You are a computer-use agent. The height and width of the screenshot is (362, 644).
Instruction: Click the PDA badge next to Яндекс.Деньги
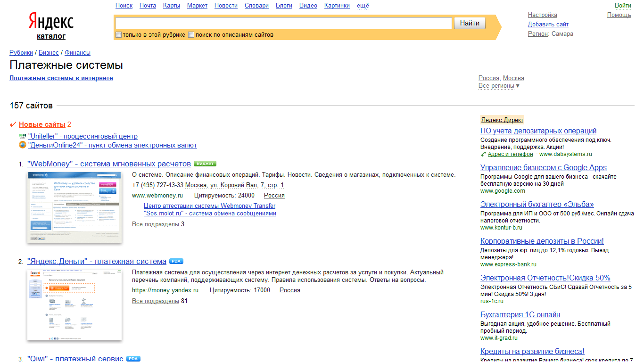[x=176, y=261]
